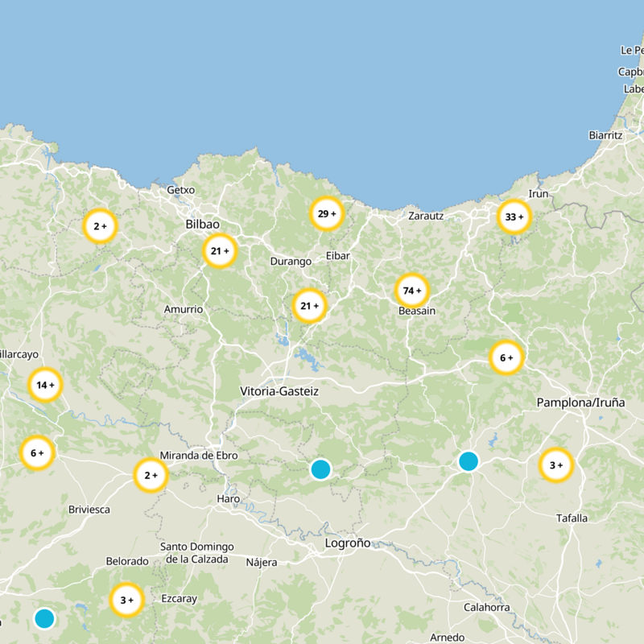Viewport: 644px width, 644px height.
Task: Click the Haro label
Action: pos(229,499)
